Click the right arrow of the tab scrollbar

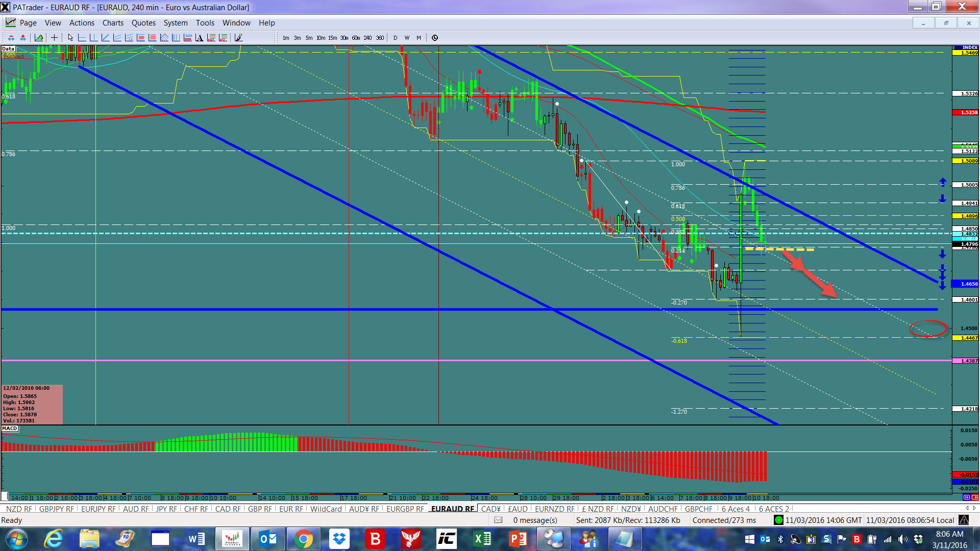pyautogui.click(x=975, y=508)
